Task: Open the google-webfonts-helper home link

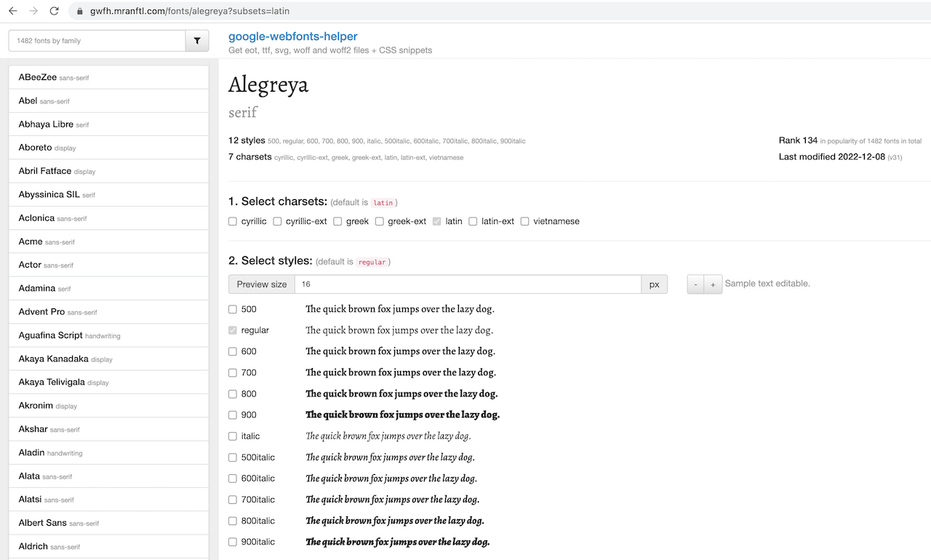Action: pyautogui.click(x=292, y=36)
